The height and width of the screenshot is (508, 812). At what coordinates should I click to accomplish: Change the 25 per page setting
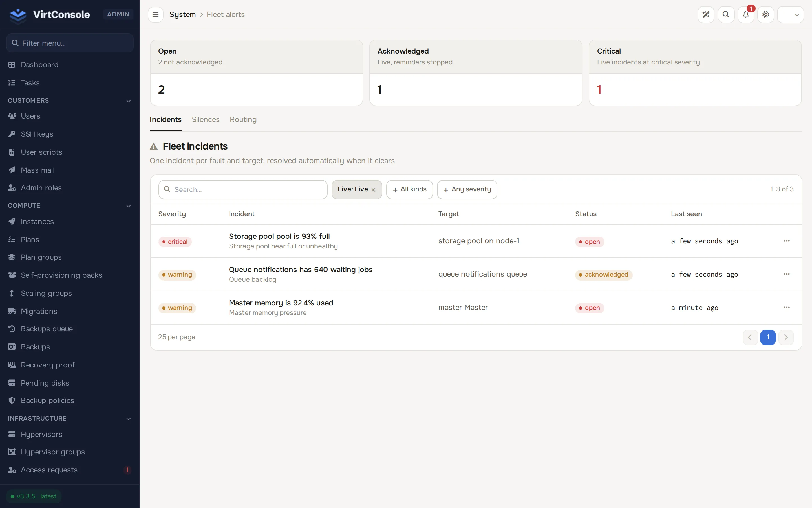[176, 337]
